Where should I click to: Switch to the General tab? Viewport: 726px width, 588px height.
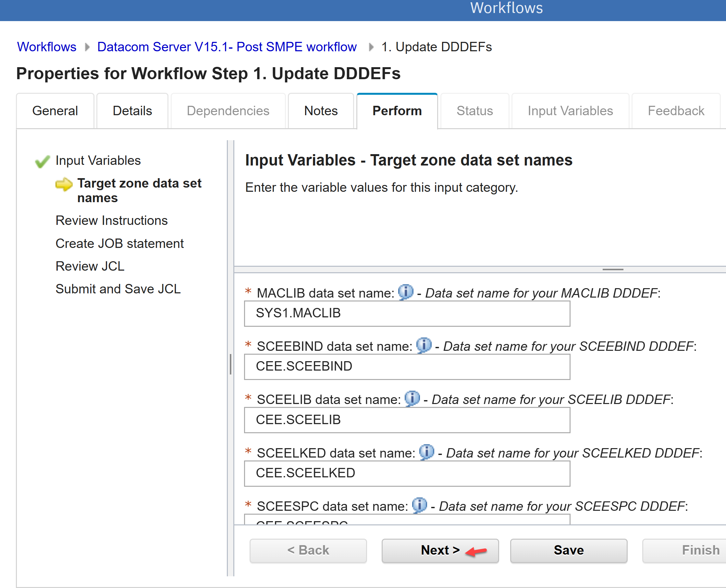pyautogui.click(x=55, y=111)
